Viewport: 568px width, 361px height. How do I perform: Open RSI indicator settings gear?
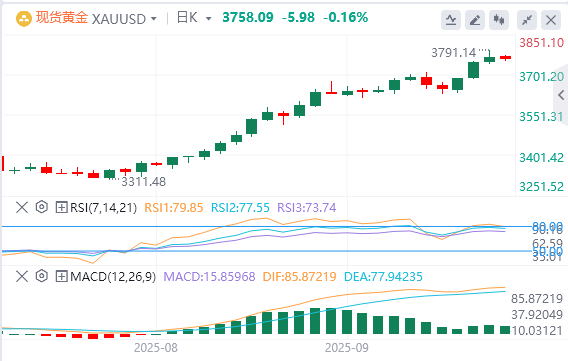42,207
